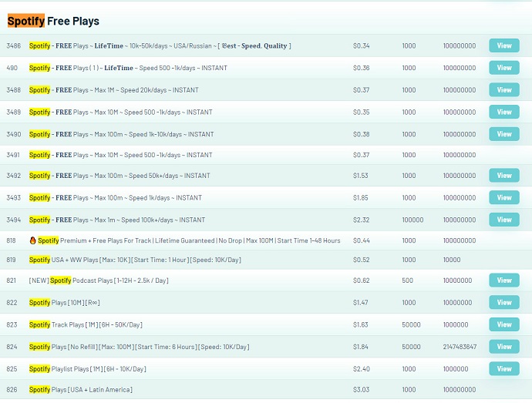Image resolution: width=532 pixels, height=403 pixels.
Task: Select Spotify Plays [No Refill] description
Action: point(139,347)
